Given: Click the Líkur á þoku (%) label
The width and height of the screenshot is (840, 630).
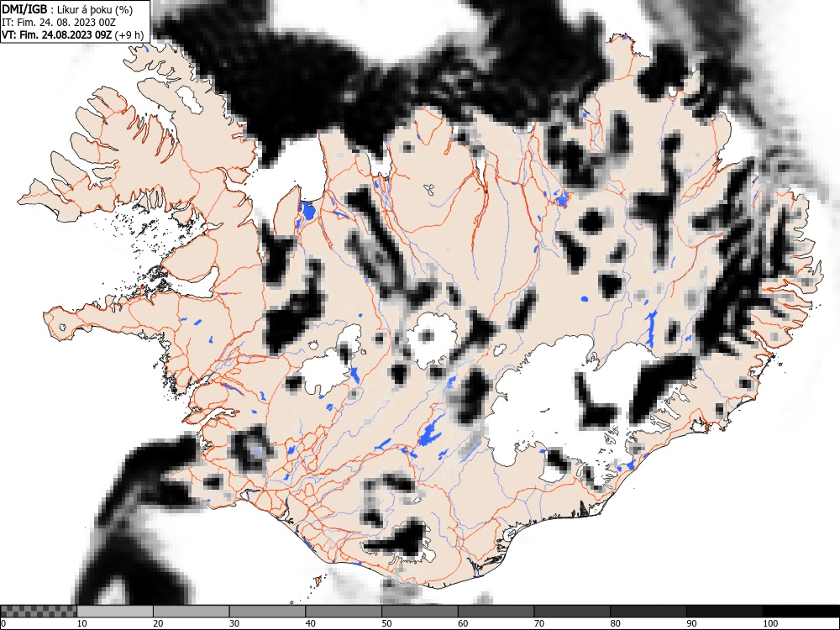Looking at the screenshot, I should tap(95, 9).
